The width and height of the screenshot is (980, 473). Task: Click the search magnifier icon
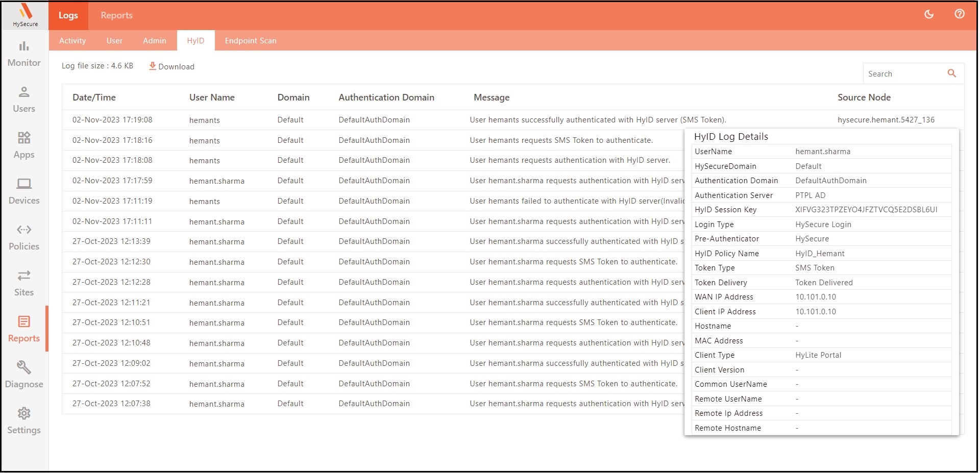coord(952,73)
